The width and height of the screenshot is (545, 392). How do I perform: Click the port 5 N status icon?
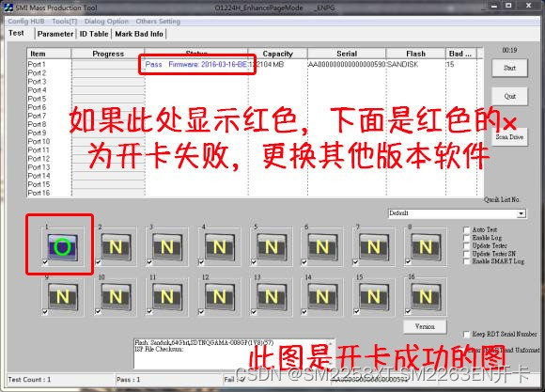272,247
